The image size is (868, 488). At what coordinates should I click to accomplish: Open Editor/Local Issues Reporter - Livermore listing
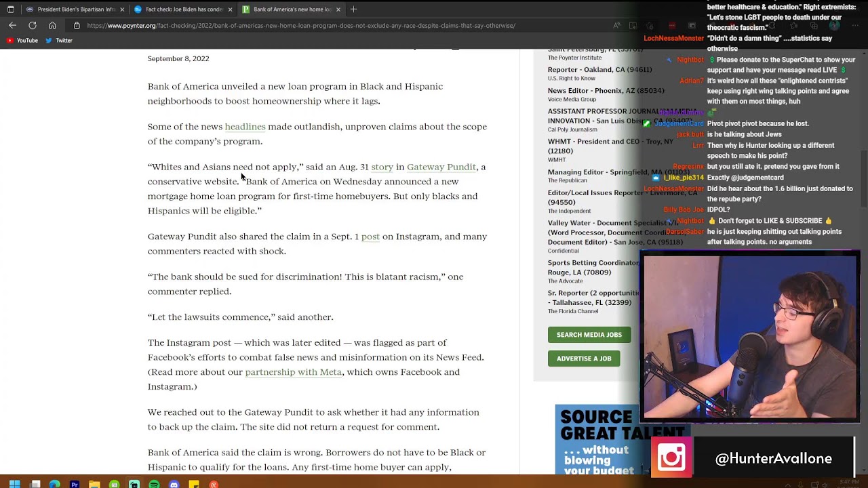(622, 197)
